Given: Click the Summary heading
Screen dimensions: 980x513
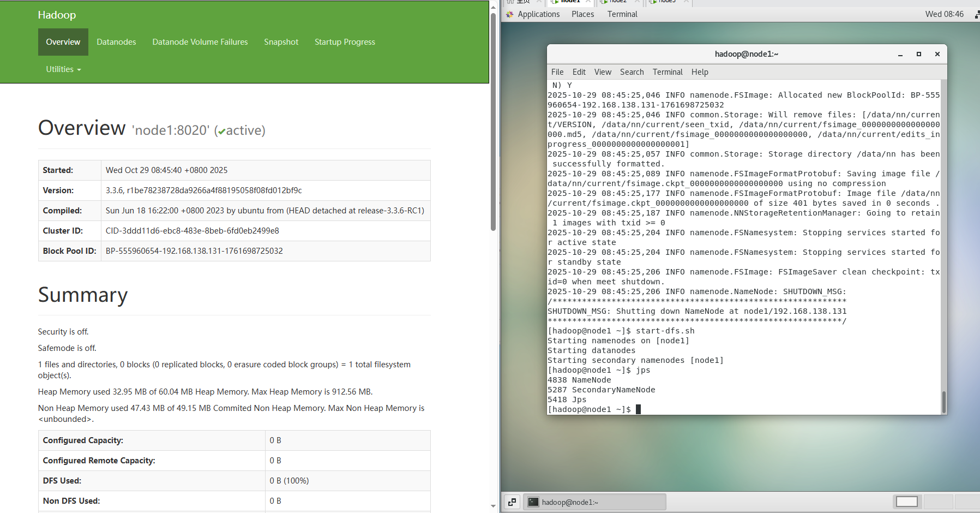Looking at the screenshot, I should pos(83,295).
